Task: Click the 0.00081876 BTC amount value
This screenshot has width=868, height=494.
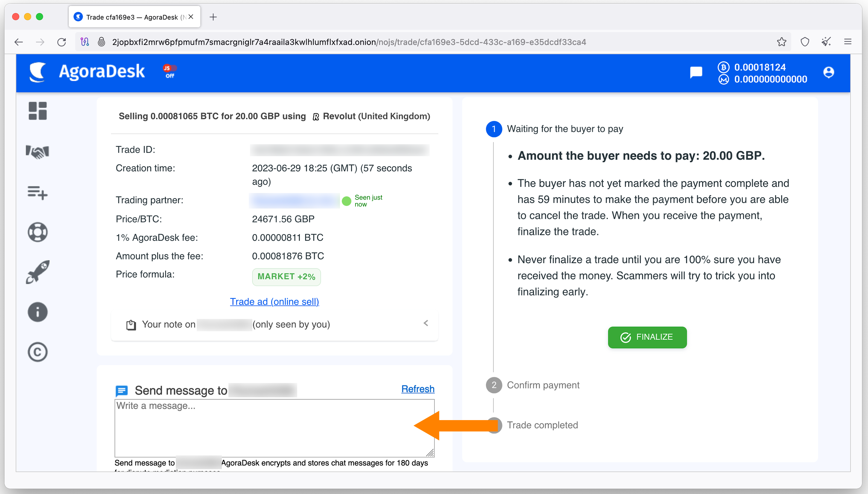Action: click(x=288, y=256)
